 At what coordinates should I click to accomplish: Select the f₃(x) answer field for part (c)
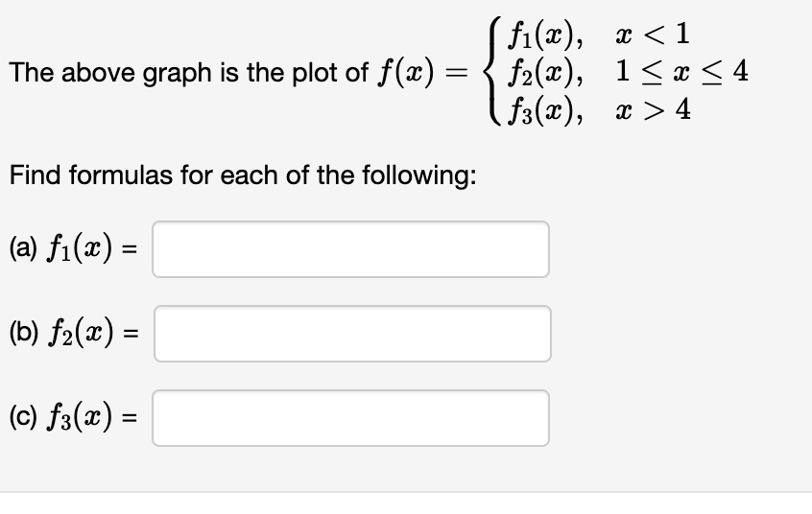point(350,418)
